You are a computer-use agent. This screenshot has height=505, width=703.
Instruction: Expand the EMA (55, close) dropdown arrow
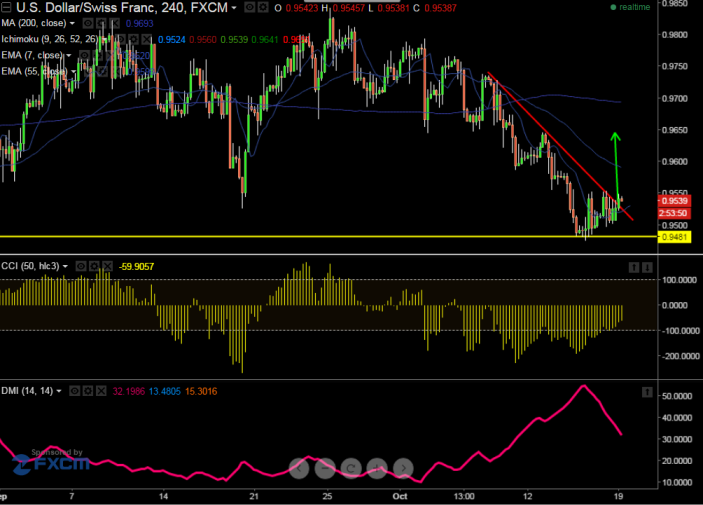[x=74, y=72]
